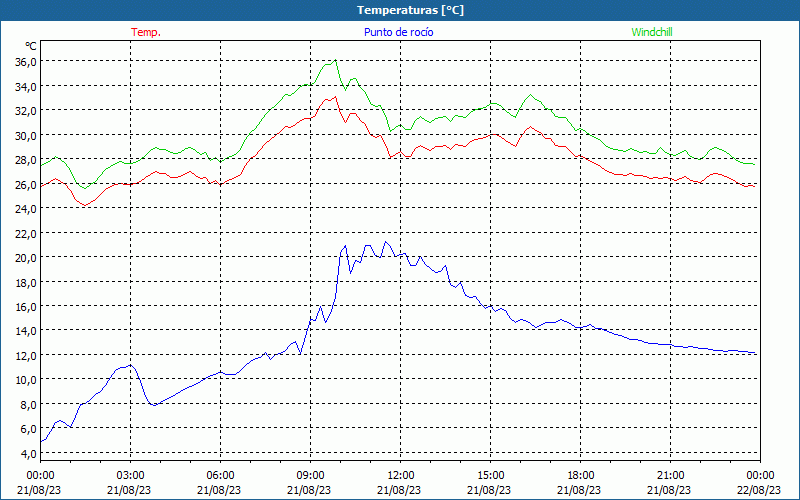Image resolution: width=800 pixels, height=500 pixels.
Task: Click the 09:00 time axis label
Action: (x=310, y=476)
